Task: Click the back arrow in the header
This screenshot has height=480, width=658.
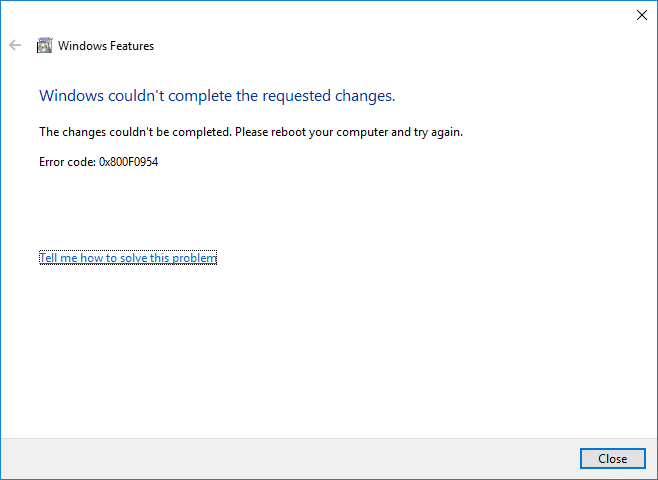Action: click(15, 45)
